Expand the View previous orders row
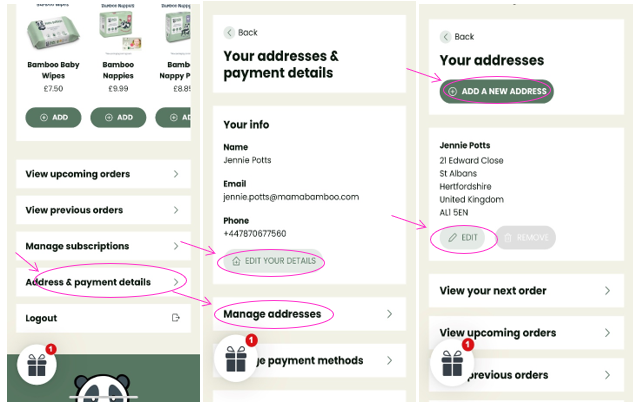 tap(101, 210)
